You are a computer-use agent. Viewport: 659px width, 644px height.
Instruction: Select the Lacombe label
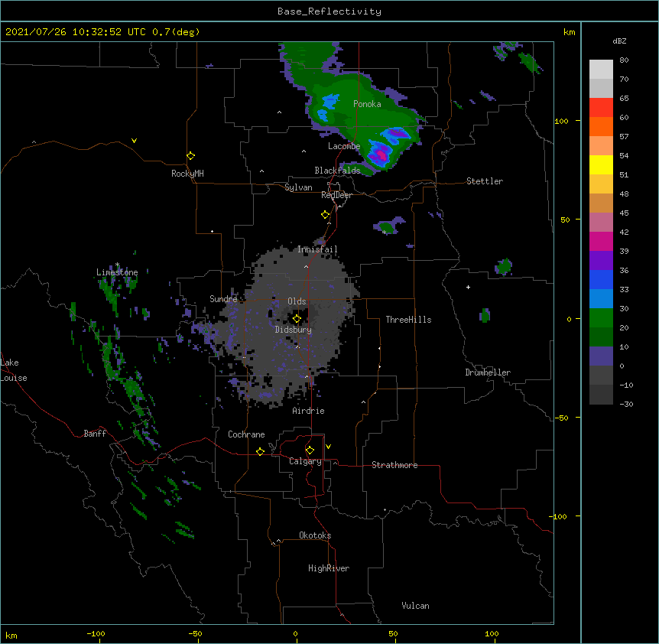(344, 146)
